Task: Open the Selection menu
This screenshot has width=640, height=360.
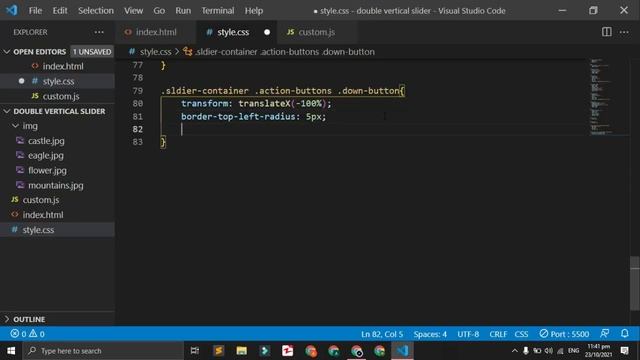Action: pos(96,11)
